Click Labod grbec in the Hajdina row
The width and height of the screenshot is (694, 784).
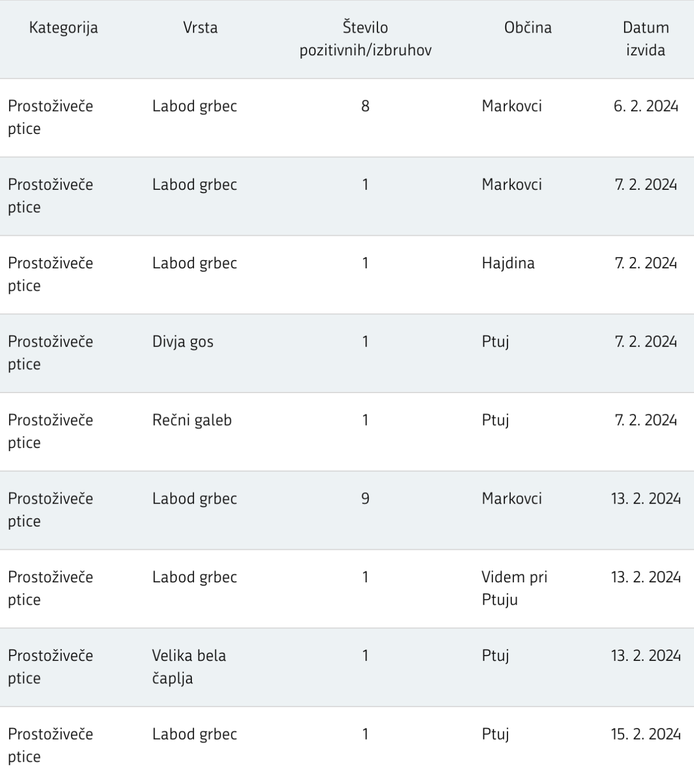pyautogui.click(x=195, y=263)
